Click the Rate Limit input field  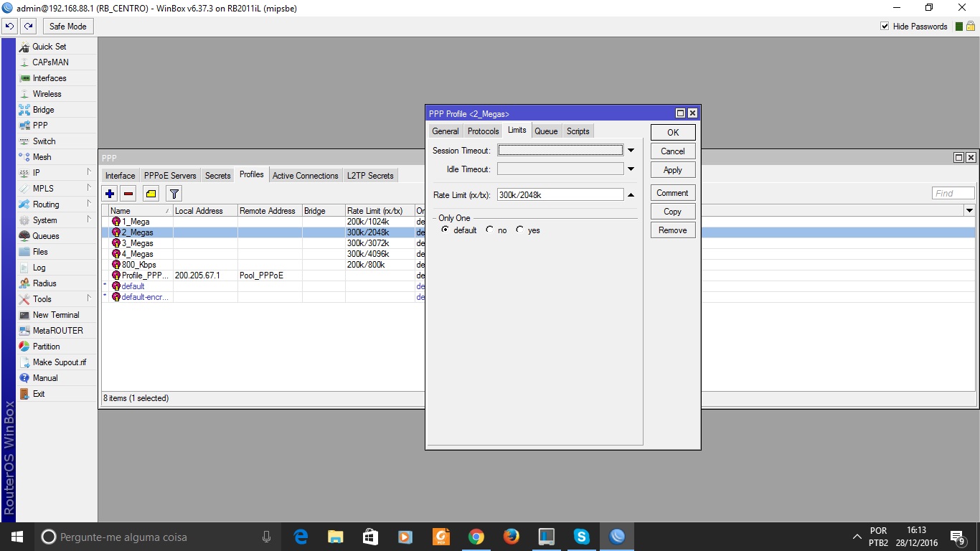tap(560, 195)
